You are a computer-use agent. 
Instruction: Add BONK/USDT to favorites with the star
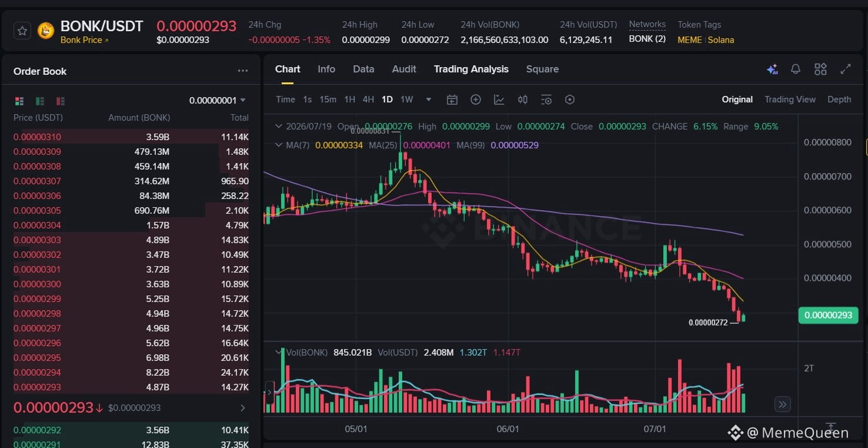click(22, 31)
